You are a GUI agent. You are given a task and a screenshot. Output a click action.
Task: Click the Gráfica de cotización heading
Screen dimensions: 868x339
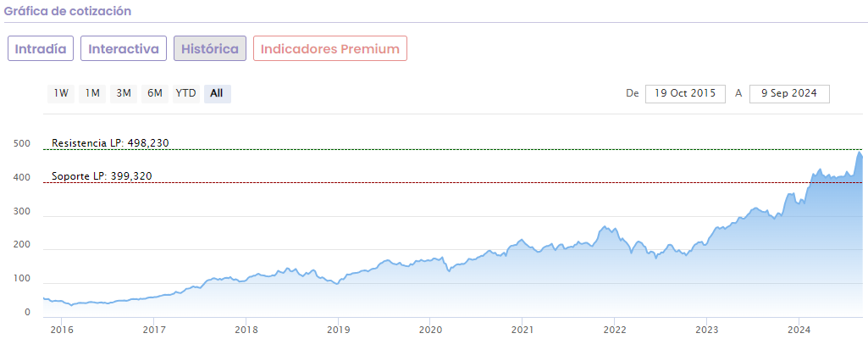(68, 11)
